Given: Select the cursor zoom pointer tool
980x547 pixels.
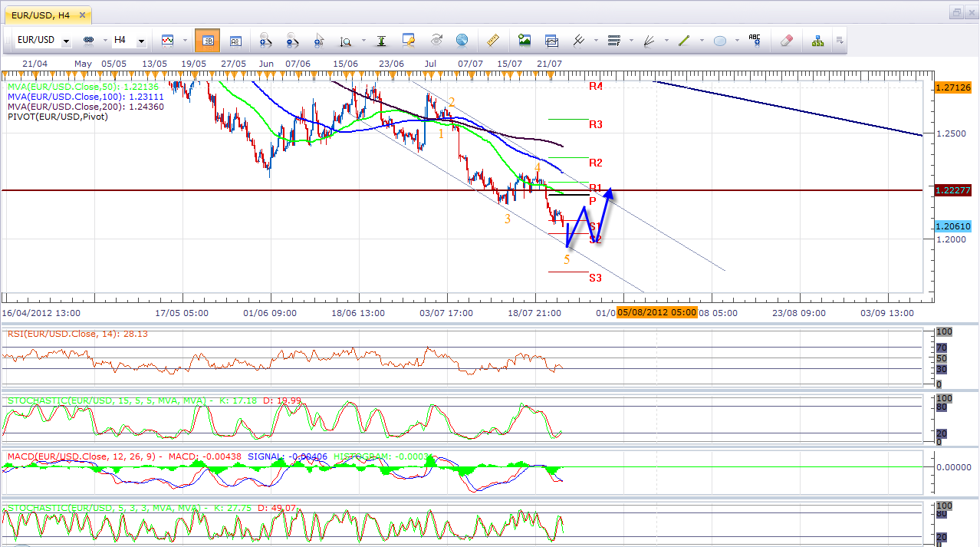Looking at the screenshot, I should 320,41.
